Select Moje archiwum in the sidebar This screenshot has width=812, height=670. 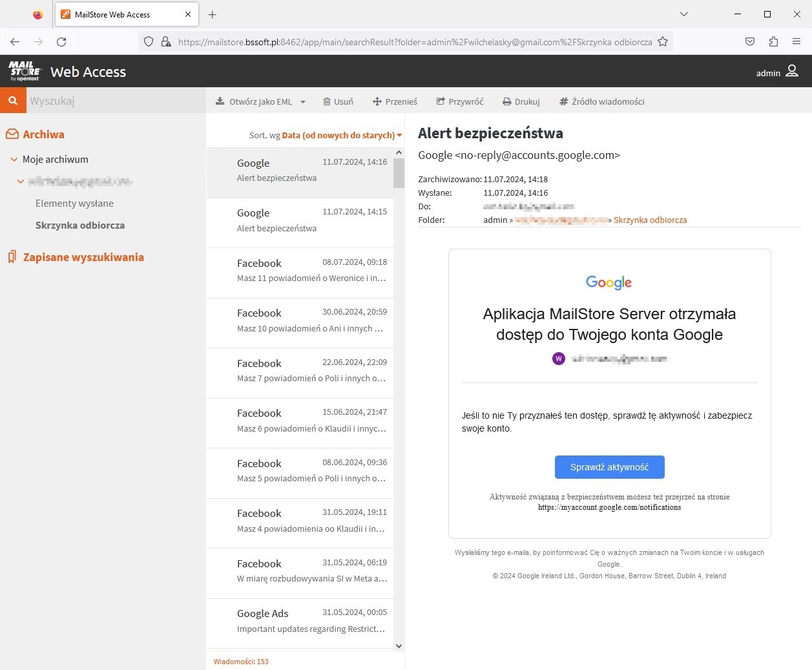pos(56,159)
